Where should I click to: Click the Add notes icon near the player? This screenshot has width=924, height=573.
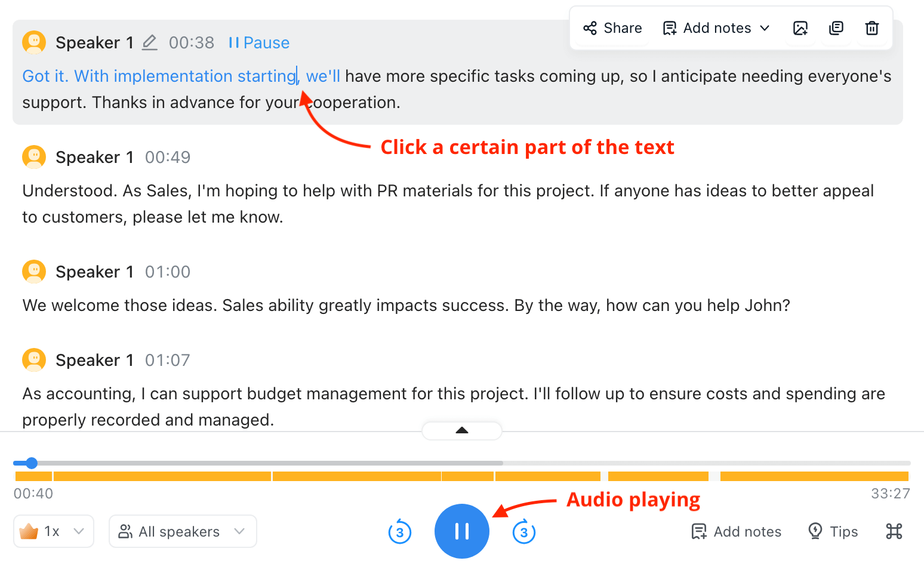[x=699, y=531]
